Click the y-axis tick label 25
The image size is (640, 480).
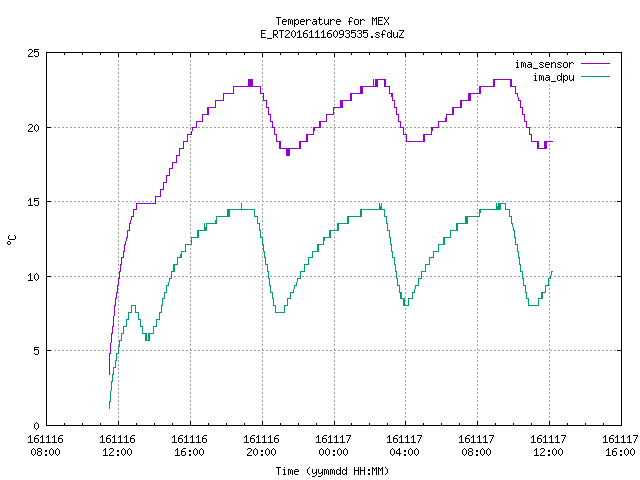point(33,53)
